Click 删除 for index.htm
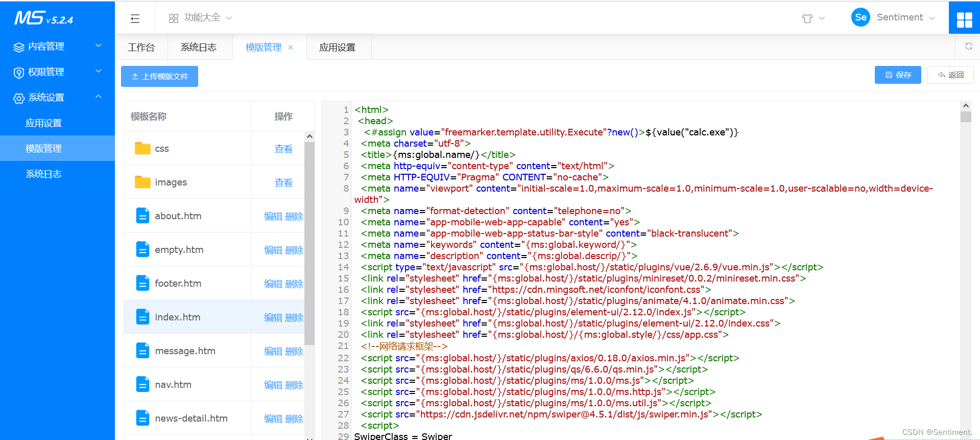The height and width of the screenshot is (440, 980). [x=294, y=317]
